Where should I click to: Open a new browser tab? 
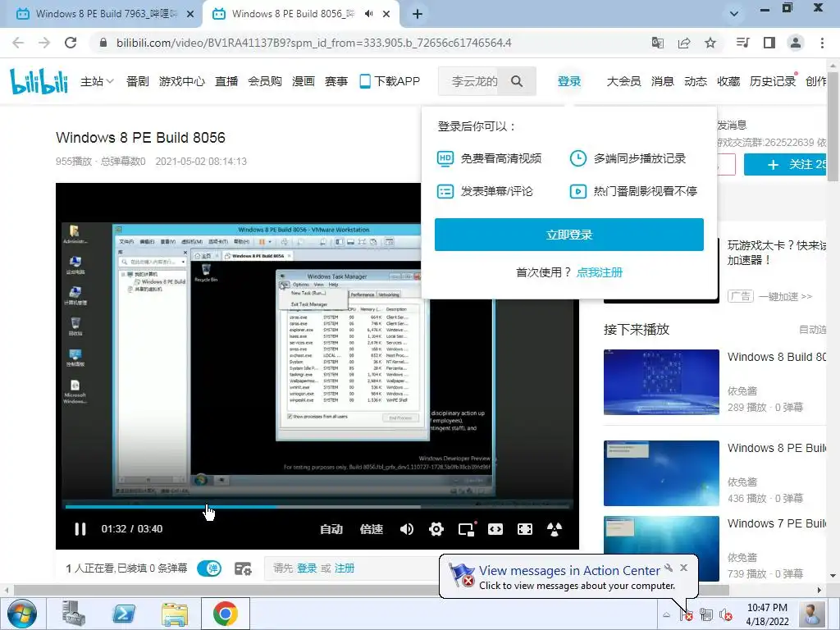tap(418, 15)
